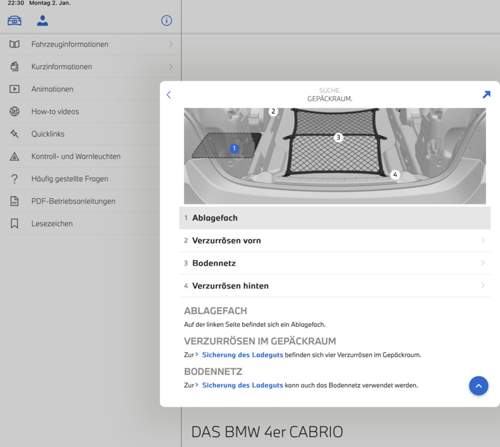Click the Kurzinformationen icon
Screen dimensions: 500x447
(x=14, y=67)
